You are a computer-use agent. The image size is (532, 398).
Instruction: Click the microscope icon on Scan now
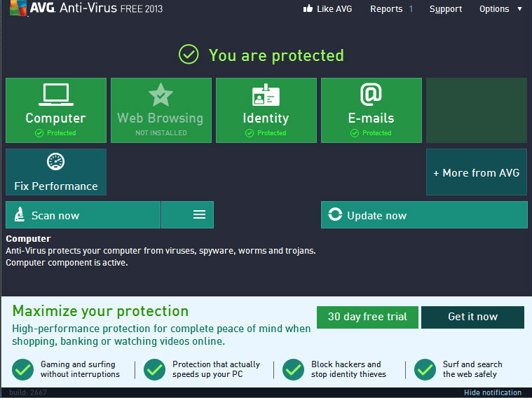[20, 215]
